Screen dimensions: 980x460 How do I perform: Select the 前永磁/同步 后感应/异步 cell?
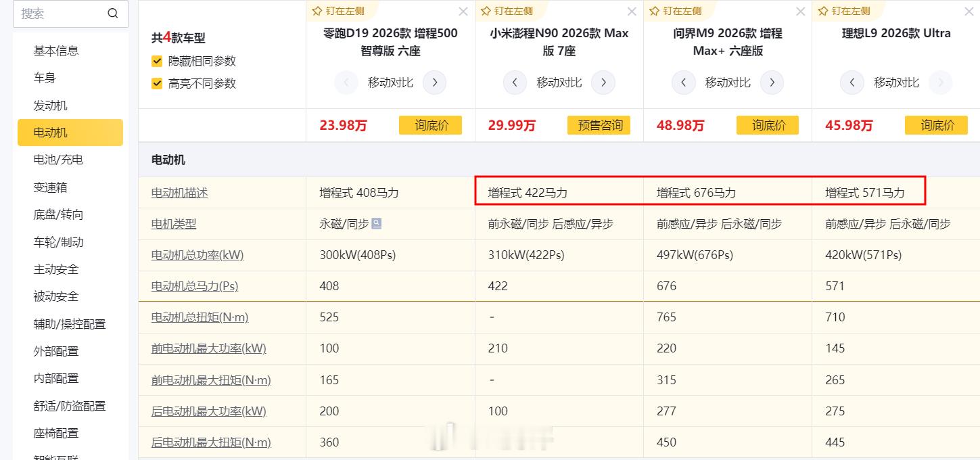[559, 224]
